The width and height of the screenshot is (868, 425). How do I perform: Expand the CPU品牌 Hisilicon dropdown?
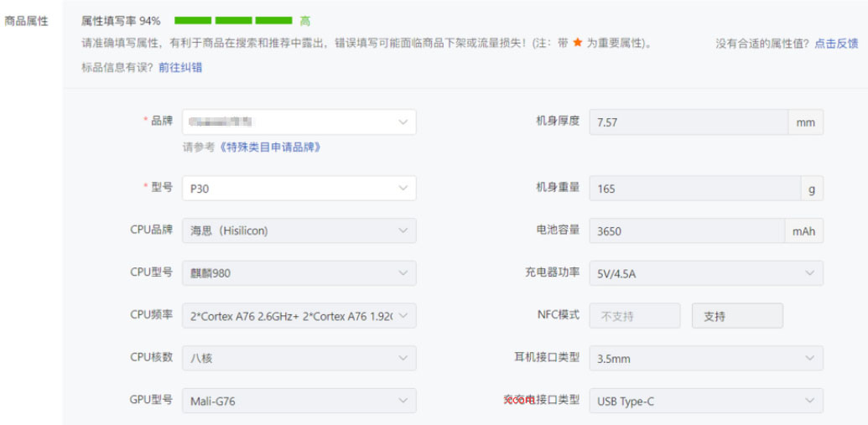click(x=299, y=231)
